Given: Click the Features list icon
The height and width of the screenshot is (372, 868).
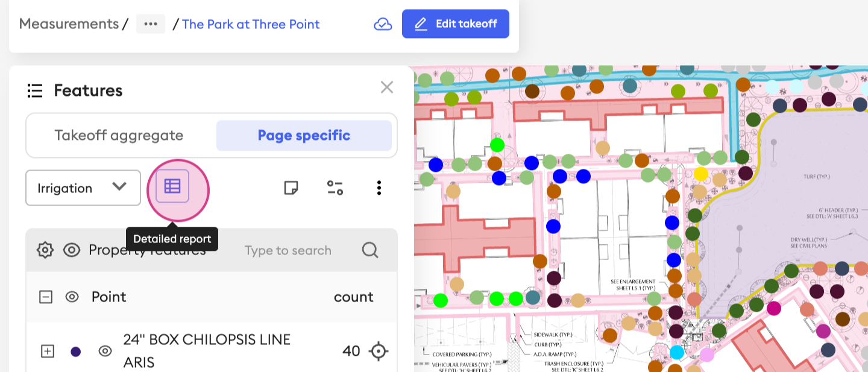Looking at the screenshot, I should click(x=35, y=91).
